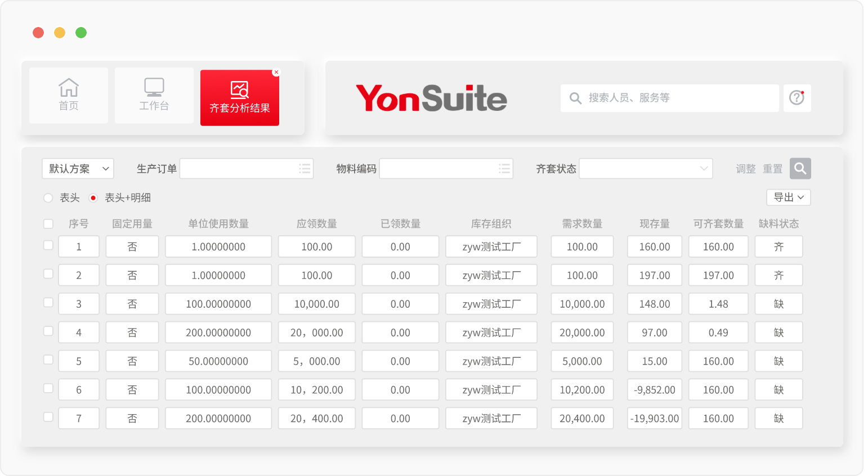Check the checkbox for row 3
Image resolution: width=868 pixels, height=476 pixels.
pos(48,303)
